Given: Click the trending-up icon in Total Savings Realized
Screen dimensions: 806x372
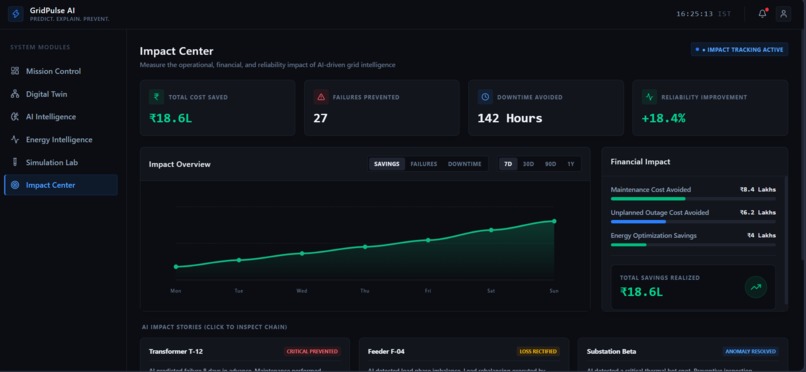Looking at the screenshot, I should pyautogui.click(x=756, y=287).
